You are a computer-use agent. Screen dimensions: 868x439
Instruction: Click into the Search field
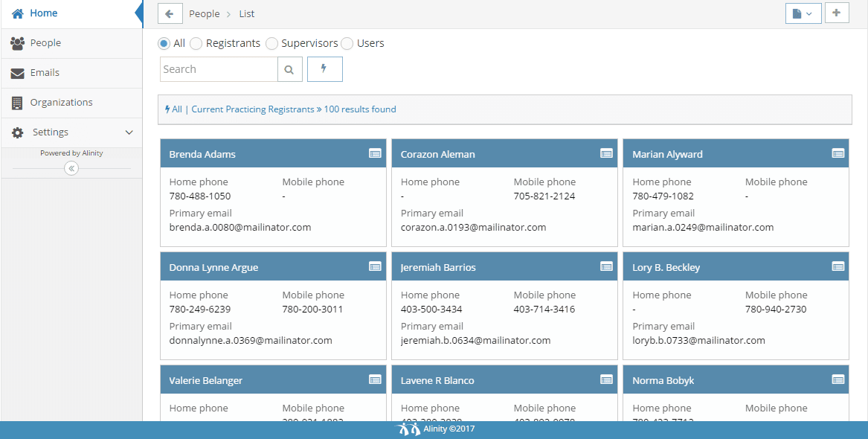click(x=219, y=69)
